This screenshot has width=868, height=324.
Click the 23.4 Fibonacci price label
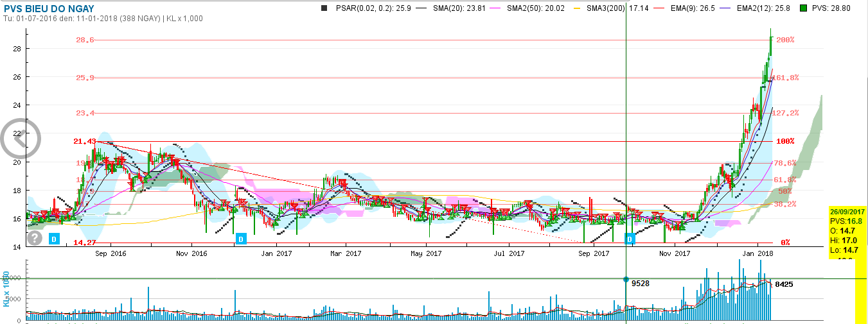click(x=85, y=113)
